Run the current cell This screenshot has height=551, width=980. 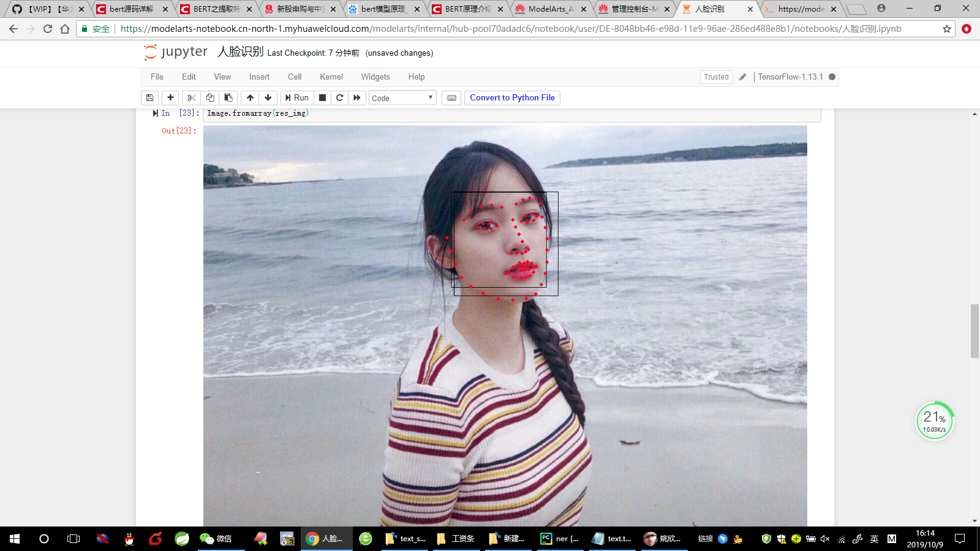pyautogui.click(x=297, y=98)
